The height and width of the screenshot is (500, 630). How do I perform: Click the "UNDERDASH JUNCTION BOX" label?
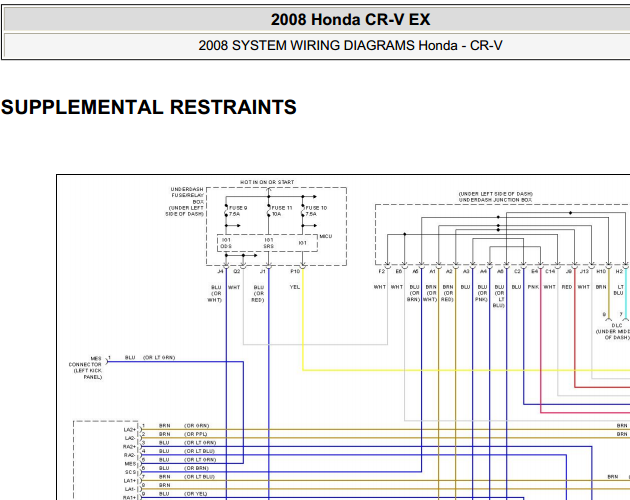coord(495,200)
